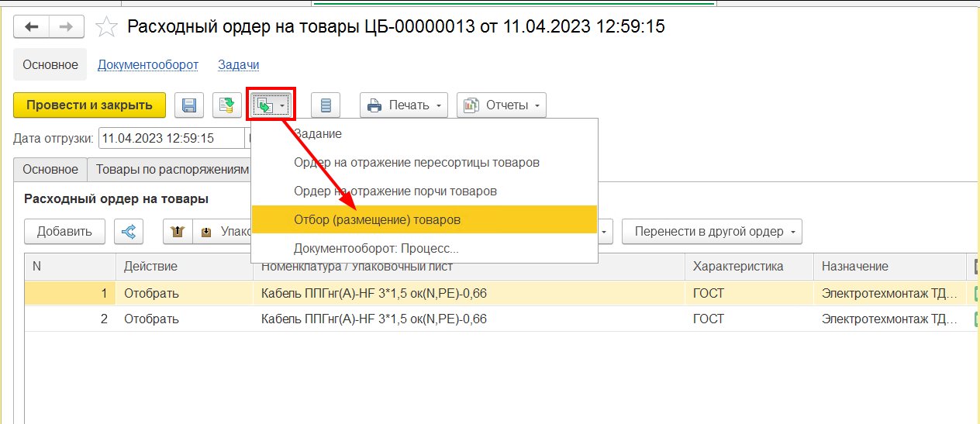
Task: Switch to Товары по распоряжениям tab
Action: pos(172,169)
